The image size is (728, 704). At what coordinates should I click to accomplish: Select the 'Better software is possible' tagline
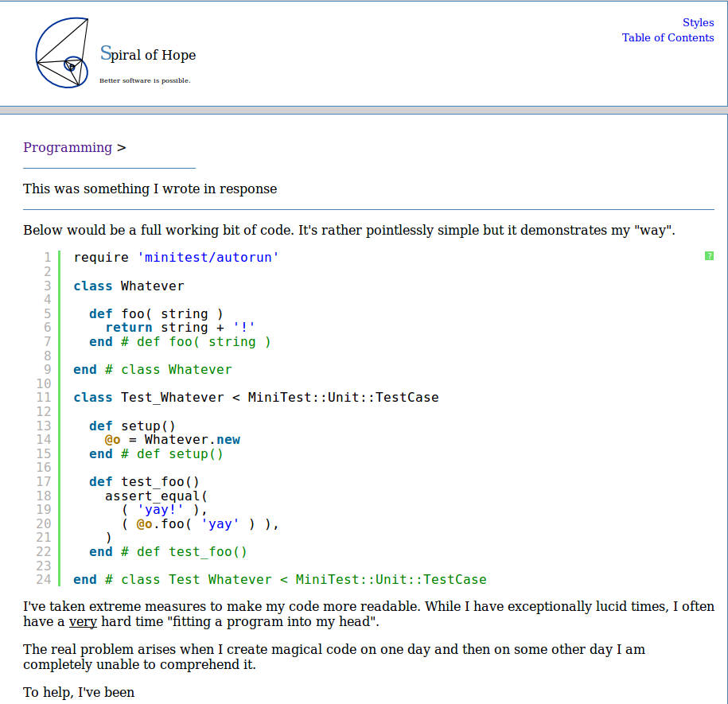[x=145, y=80]
